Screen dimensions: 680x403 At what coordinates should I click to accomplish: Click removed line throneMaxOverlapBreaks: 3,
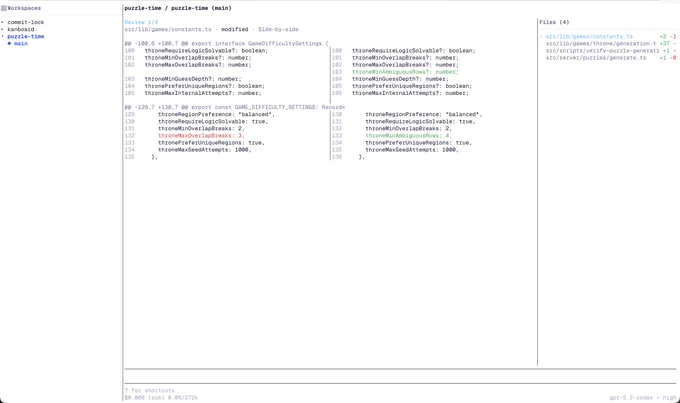tap(201, 135)
